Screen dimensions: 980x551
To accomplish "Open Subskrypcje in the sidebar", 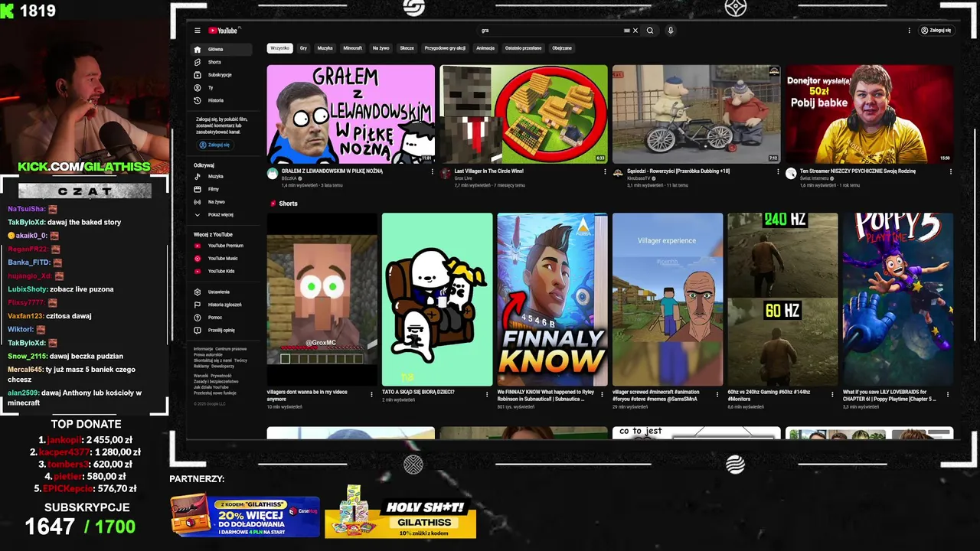I will tap(221, 75).
